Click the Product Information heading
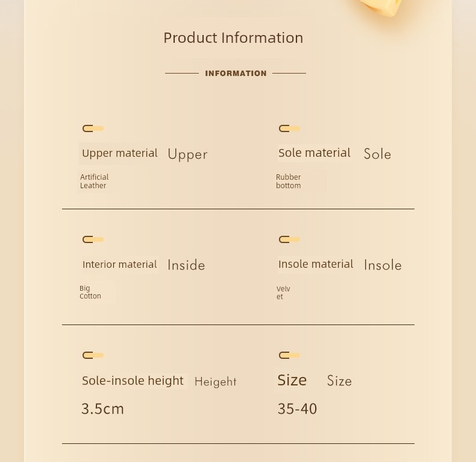Screen dimensions: 476x462 click(x=233, y=38)
